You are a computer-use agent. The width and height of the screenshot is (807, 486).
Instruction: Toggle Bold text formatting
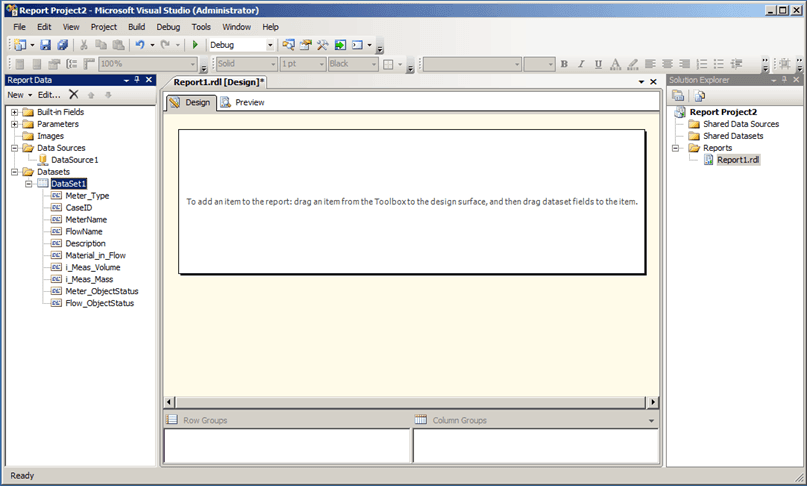(x=564, y=64)
